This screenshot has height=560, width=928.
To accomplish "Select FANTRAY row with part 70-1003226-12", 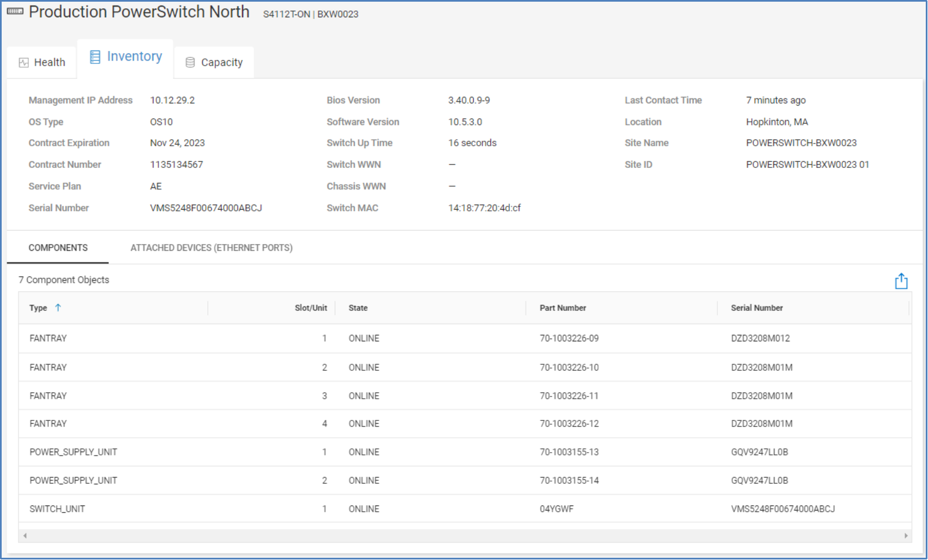I will point(465,424).
